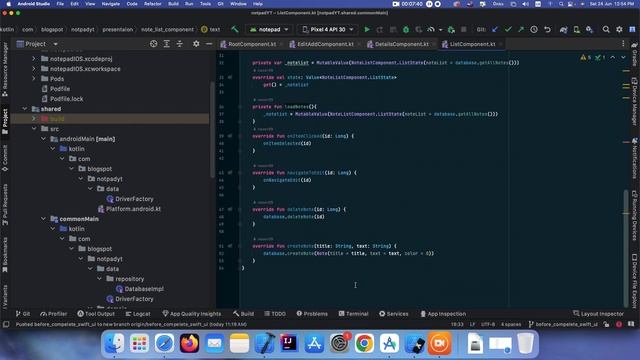Sync project with Gradle files
Image resolution: width=640 pixels, height=360 pixels.
click(563, 29)
